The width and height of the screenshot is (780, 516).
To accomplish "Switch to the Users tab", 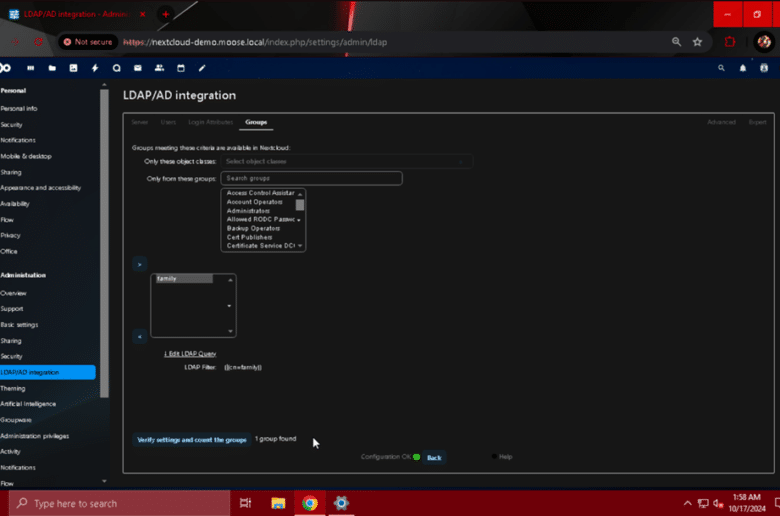I will (x=168, y=122).
